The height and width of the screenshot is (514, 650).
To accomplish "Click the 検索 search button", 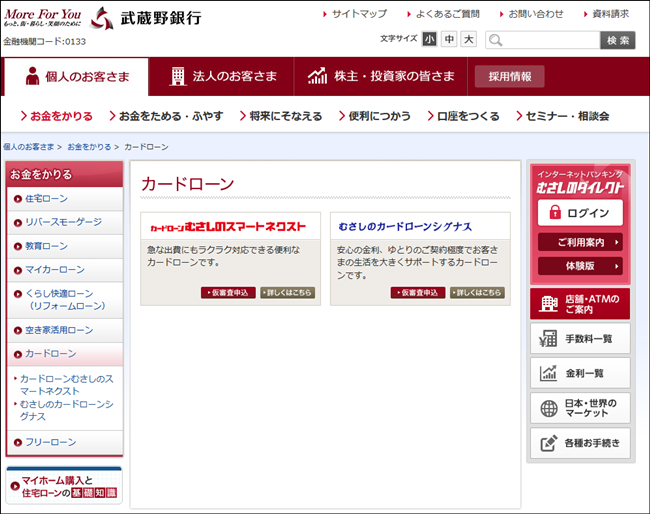I will [x=618, y=40].
